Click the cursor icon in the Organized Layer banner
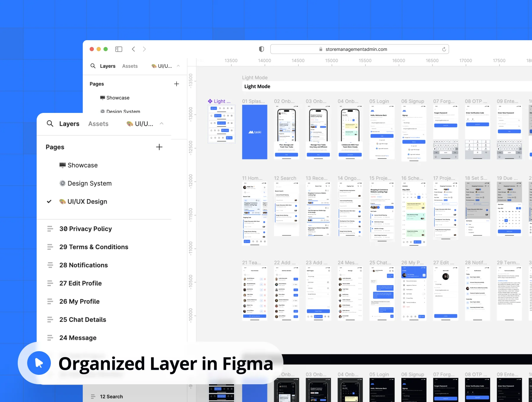 pos(39,363)
